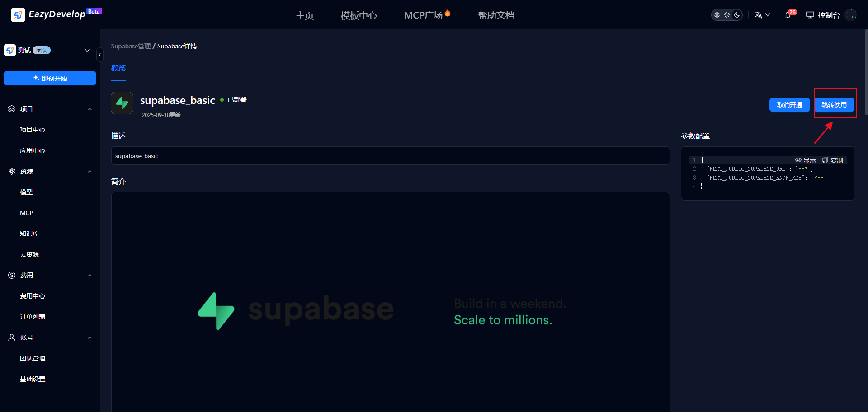Collapse the 资源 sidebar section
868x412 pixels.
[90, 171]
